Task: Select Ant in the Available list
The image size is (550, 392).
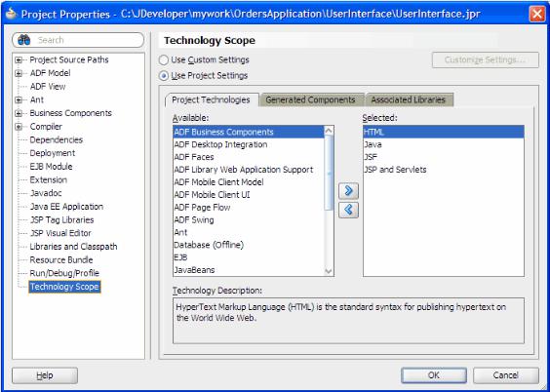Action: coord(249,232)
